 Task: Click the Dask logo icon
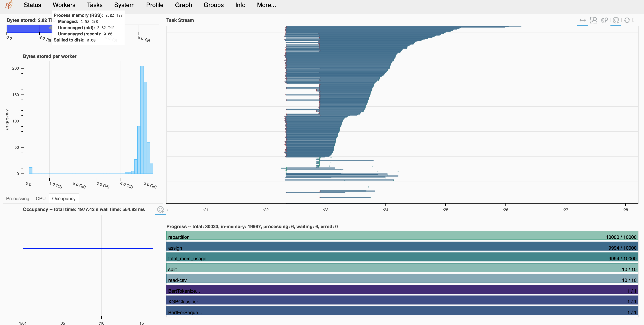(x=9, y=5)
